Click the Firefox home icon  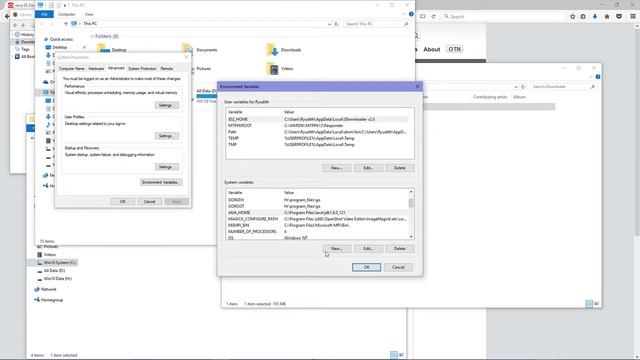607,16
